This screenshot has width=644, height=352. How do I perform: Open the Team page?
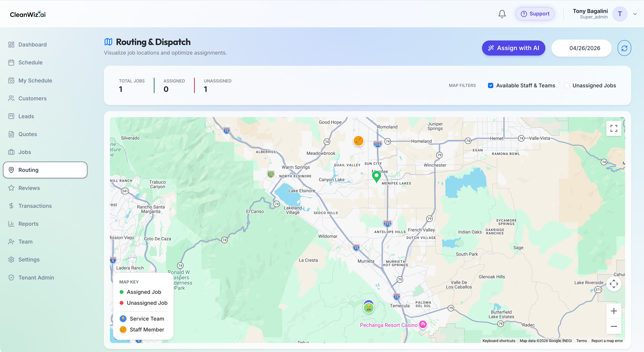coord(45,242)
